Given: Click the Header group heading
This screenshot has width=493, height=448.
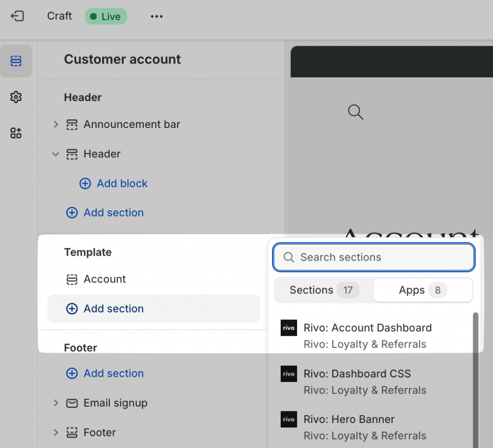Looking at the screenshot, I should point(83,97).
